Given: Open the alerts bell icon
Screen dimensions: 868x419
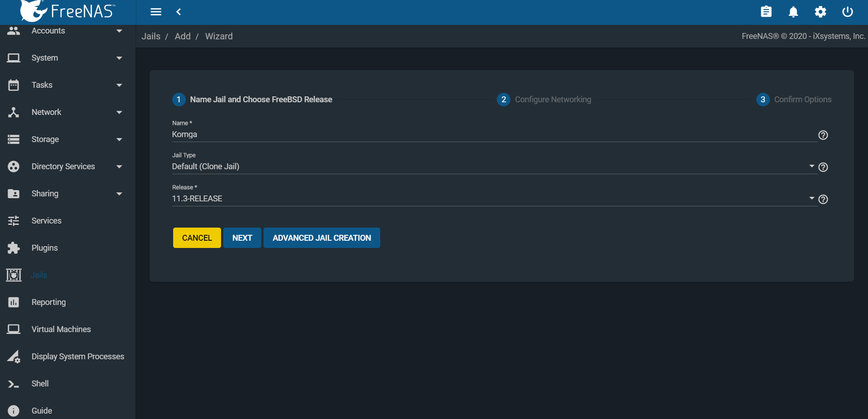Looking at the screenshot, I should pos(793,12).
